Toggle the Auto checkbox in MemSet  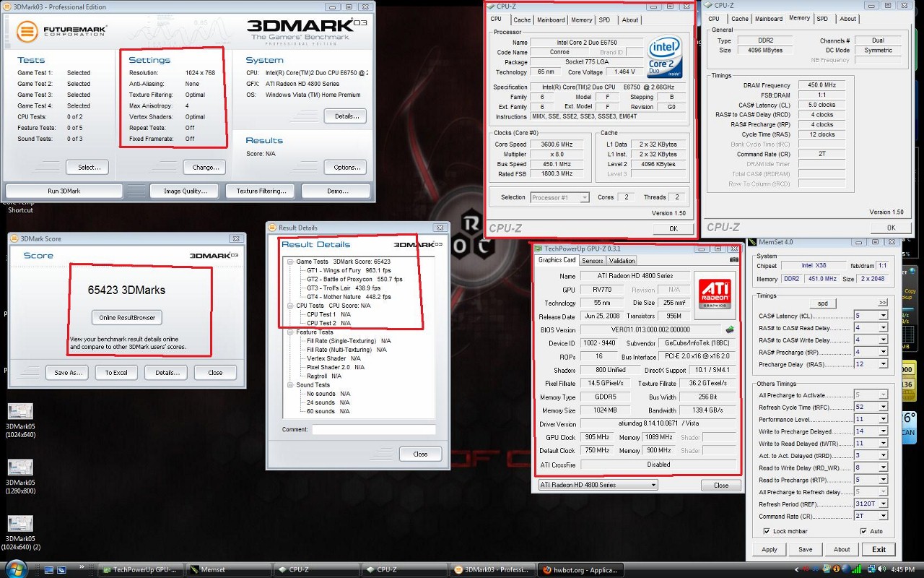(x=863, y=531)
